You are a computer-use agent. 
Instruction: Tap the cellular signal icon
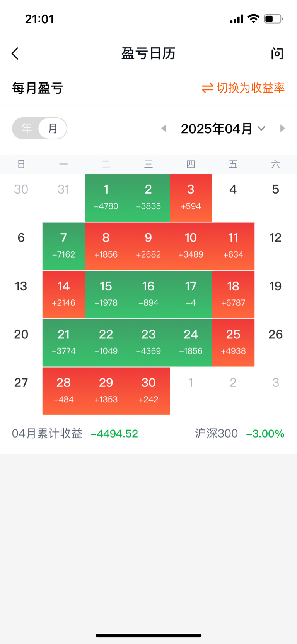tap(237, 19)
